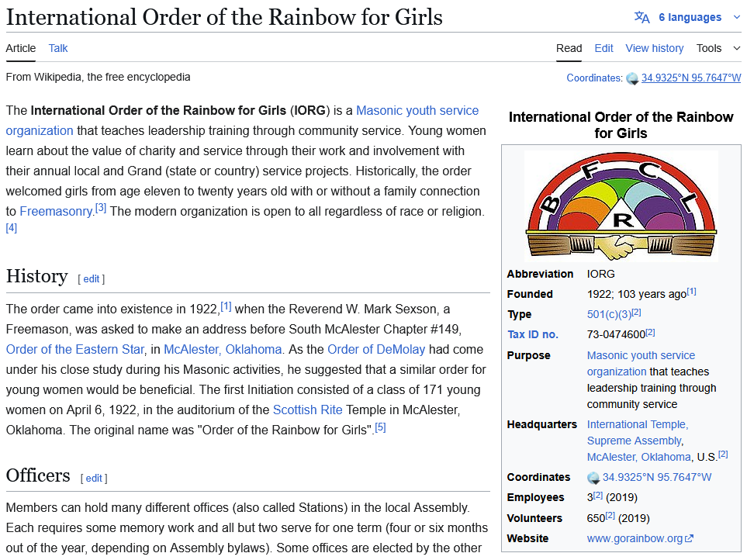Open Order of DeMolay link

(376, 350)
